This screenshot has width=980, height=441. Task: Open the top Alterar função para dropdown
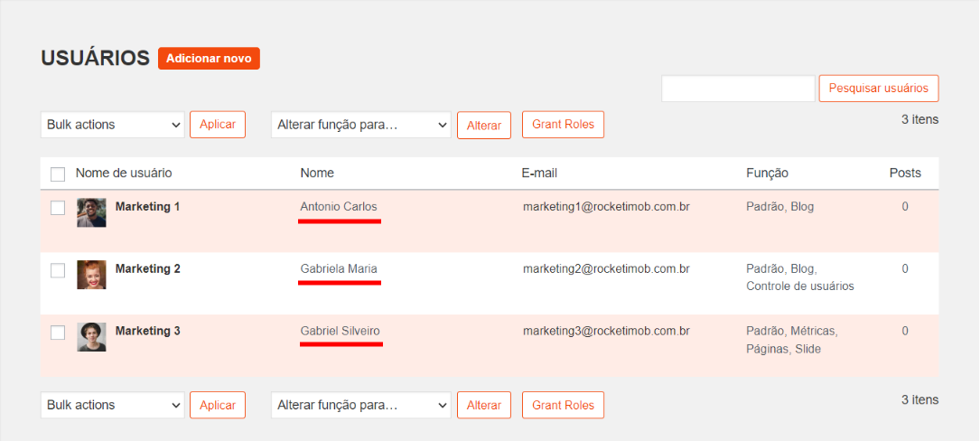tap(361, 125)
